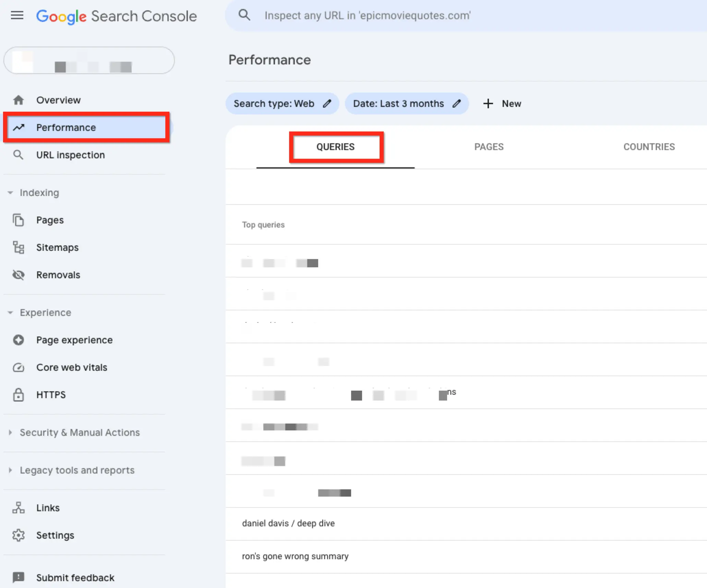Viewport: 707px width, 588px height.
Task: Click the Top queries column header
Action: point(263,225)
